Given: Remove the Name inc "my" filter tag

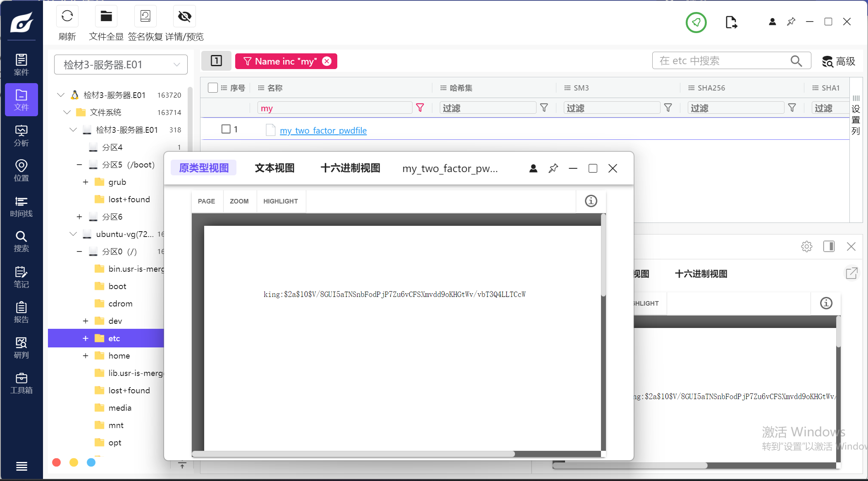Looking at the screenshot, I should click(x=327, y=61).
